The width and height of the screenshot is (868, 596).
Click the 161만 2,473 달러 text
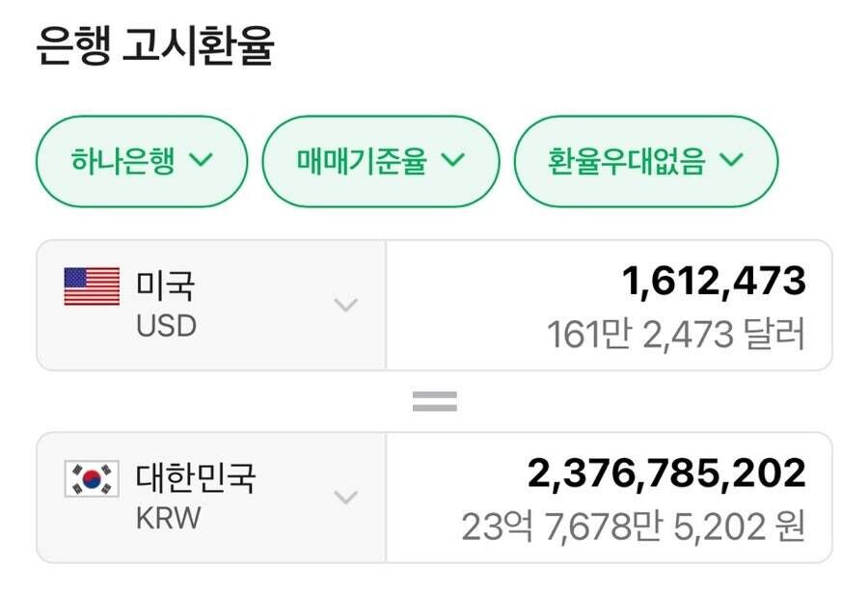point(675,336)
